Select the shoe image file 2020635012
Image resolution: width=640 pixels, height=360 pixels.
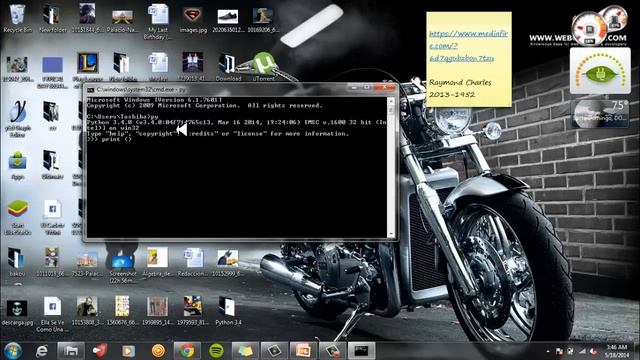pyautogui.click(x=228, y=20)
